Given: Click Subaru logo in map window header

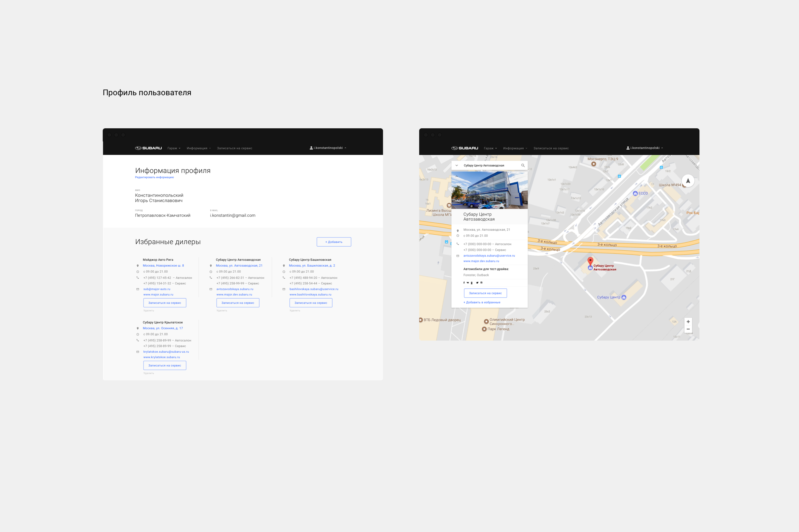Looking at the screenshot, I should tap(465, 148).
